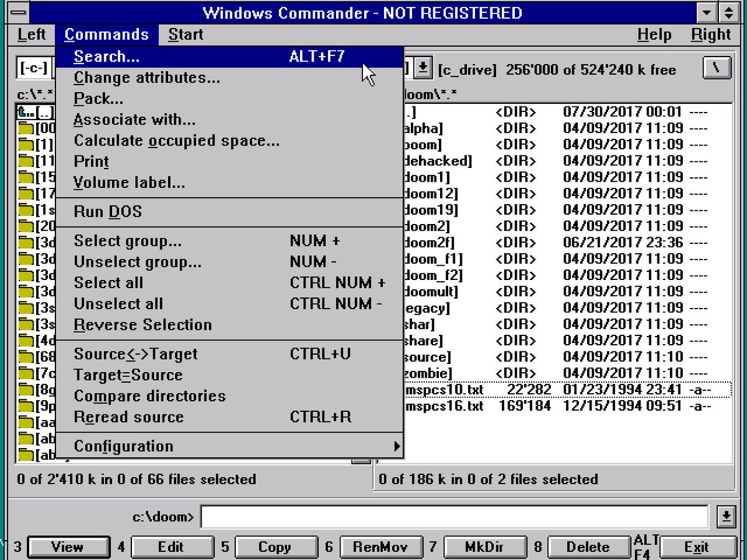747x560 pixels.
Task: Open the Left menu in menu bar
Action: coord(31,35)
